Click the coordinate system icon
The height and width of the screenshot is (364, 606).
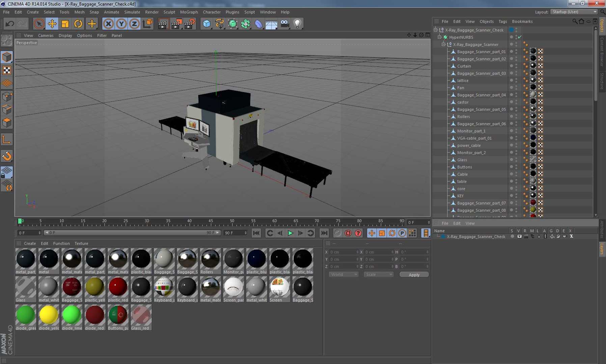pyautogui.click(x=147, y=24)
